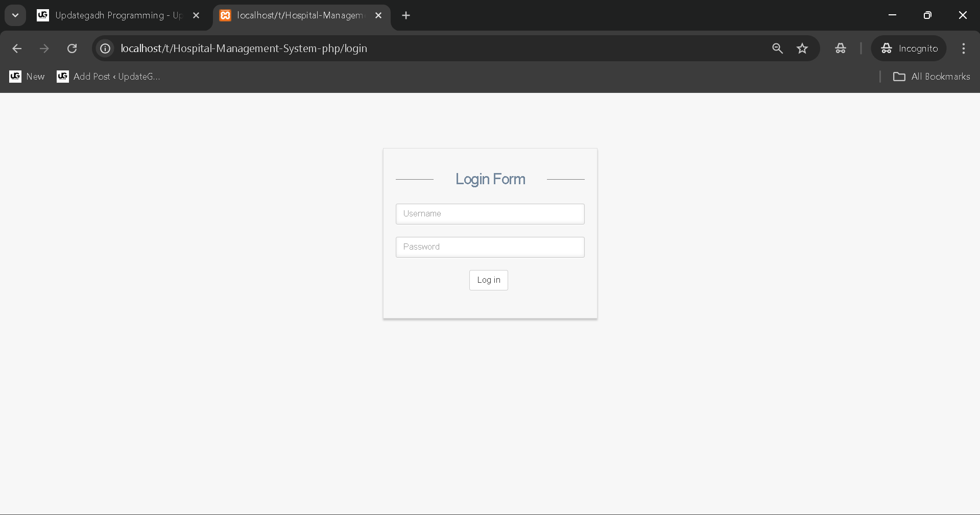Close the localhost Hospital-Management tab
This screenshot has width=980, height=515.
[x=378, y=15]
